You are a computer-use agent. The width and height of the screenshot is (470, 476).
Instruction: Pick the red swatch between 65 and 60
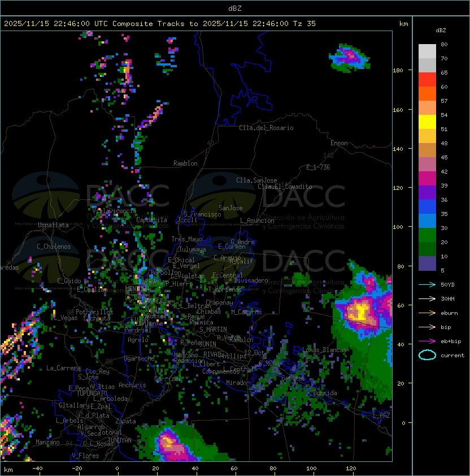pyautogui.click(x=427, y=80)
